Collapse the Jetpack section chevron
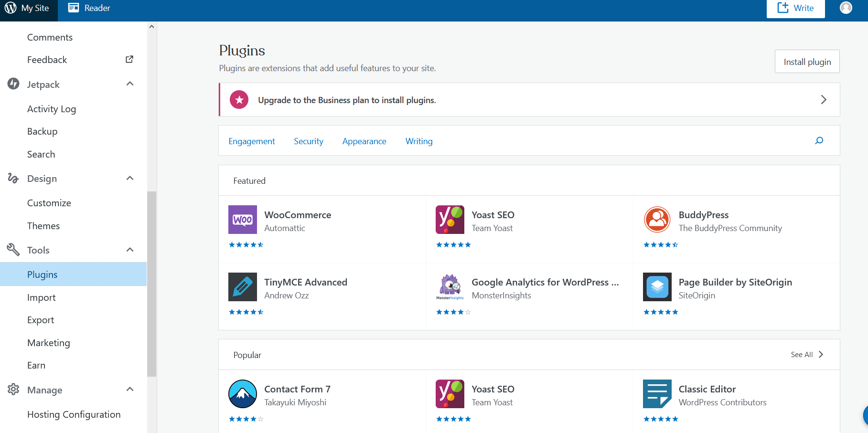 point(130,84)
